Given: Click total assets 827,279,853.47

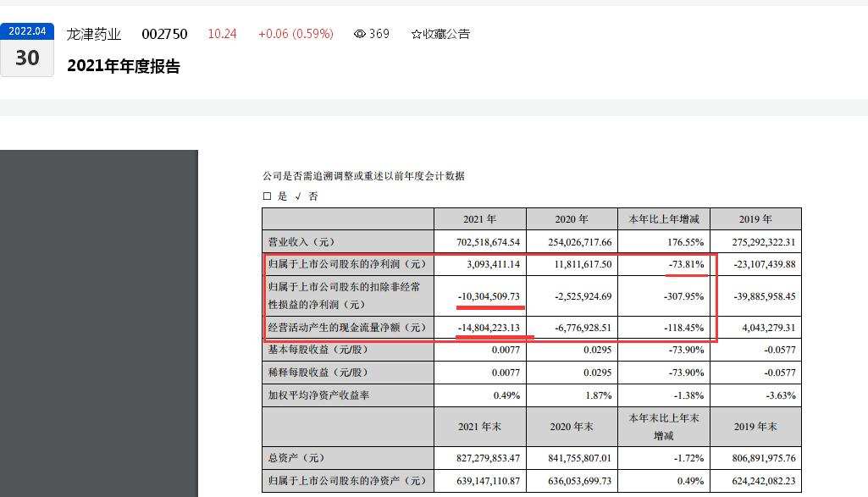Looking at the screenshot, I should pyautogui.click(x=489, y=458).
